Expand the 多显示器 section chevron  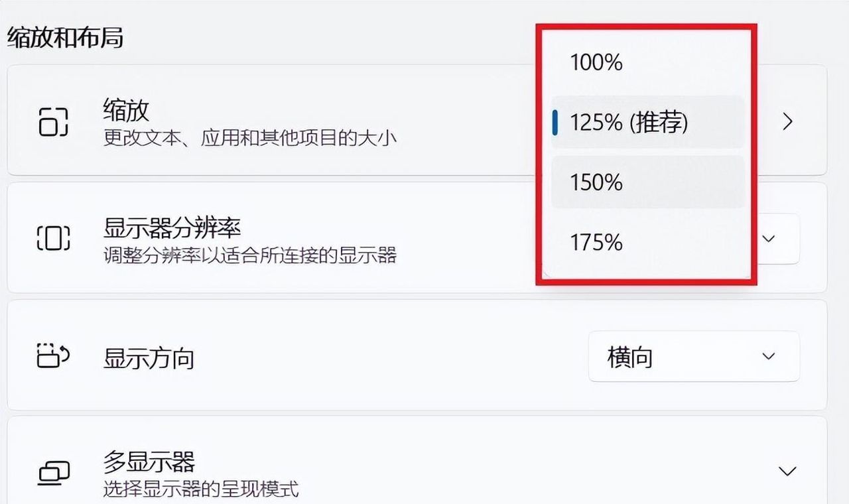(x=787, y=472)
